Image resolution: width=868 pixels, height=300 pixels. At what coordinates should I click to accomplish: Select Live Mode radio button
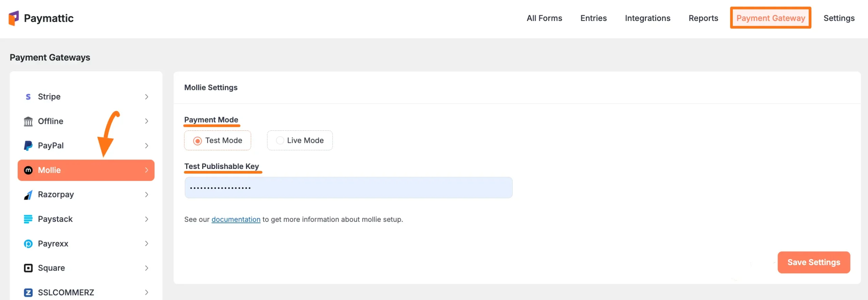pyautogui.click(x=280, y=140)
